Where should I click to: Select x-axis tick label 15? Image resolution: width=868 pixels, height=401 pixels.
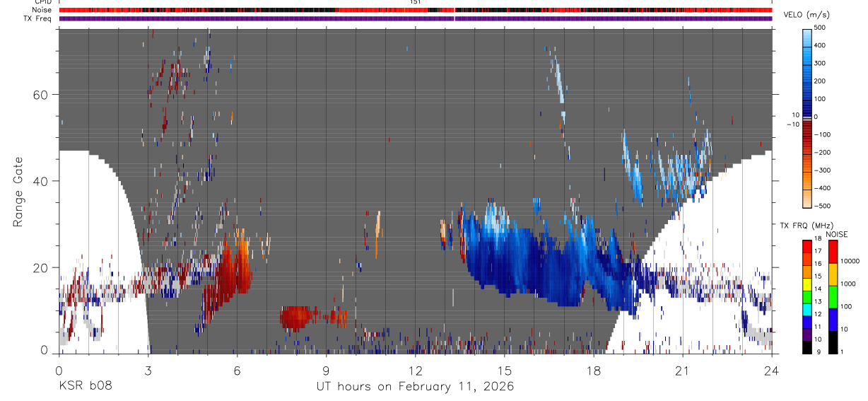click(505, 371)
